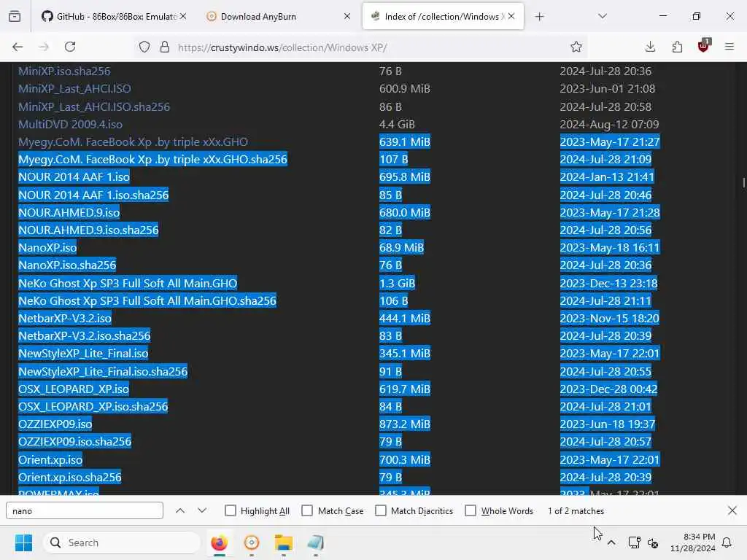The image size is (747, 560).
Task: Click the URL address bar
Action: 362,47
